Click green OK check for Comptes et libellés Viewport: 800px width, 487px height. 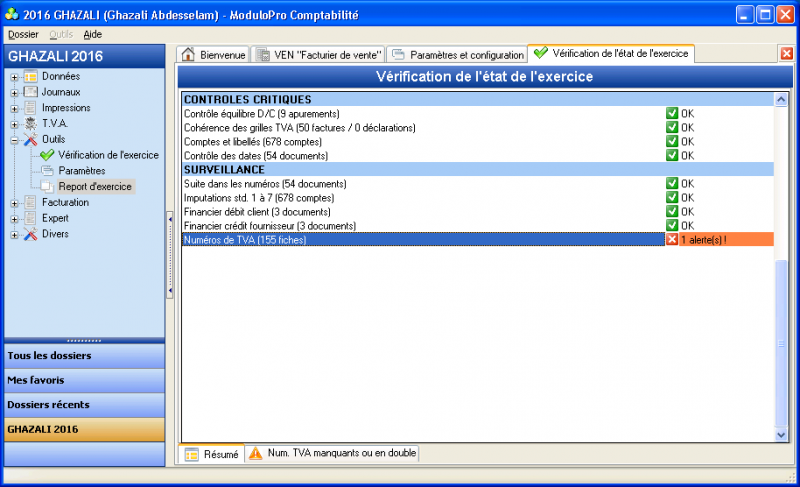pos(672,141)
